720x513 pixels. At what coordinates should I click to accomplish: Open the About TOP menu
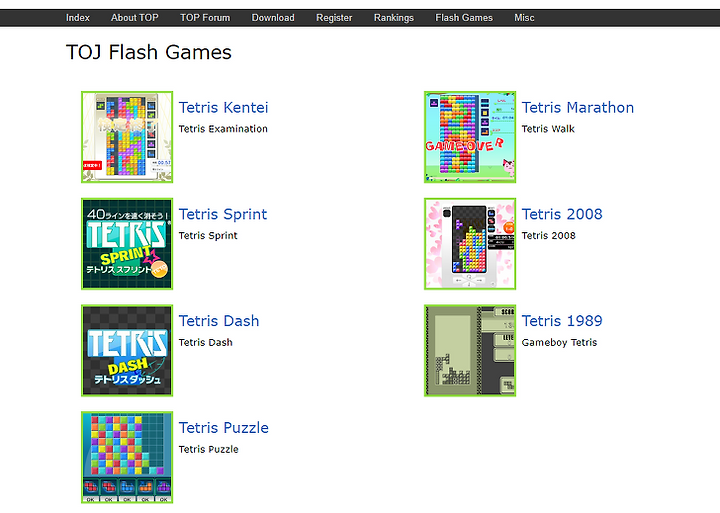(x=135, y=18)
